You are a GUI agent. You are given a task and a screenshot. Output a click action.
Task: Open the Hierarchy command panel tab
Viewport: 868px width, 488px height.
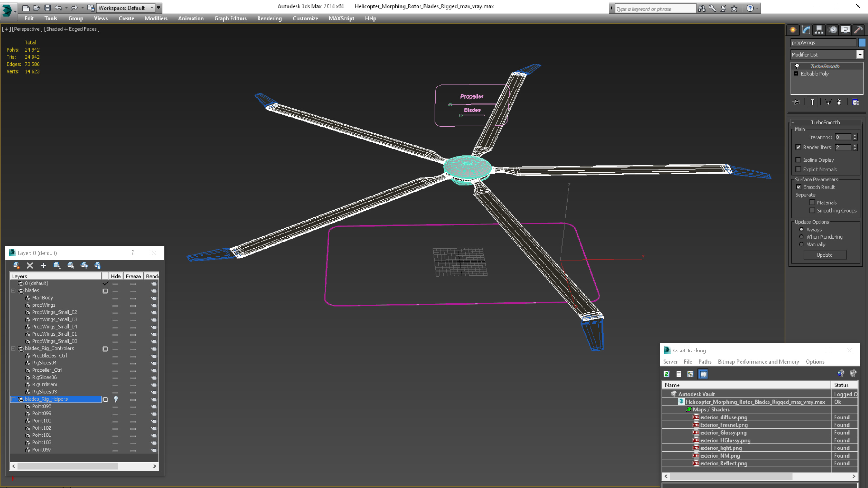819,30
